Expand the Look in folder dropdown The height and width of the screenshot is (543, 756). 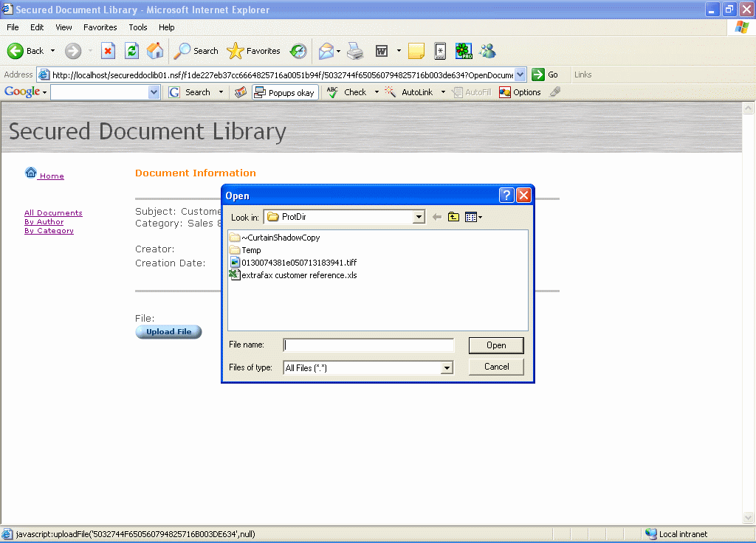419,217
